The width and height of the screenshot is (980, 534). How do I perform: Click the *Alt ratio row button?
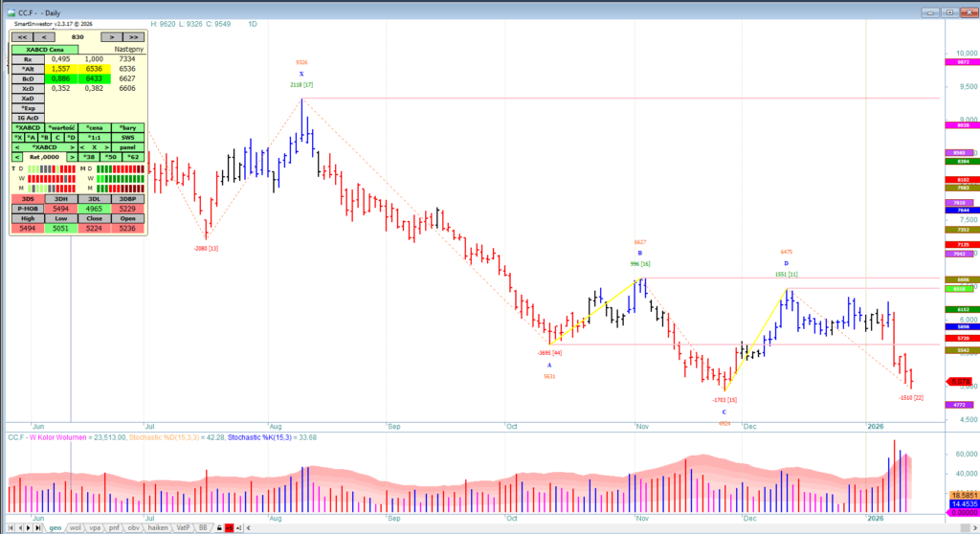[28, 69]
